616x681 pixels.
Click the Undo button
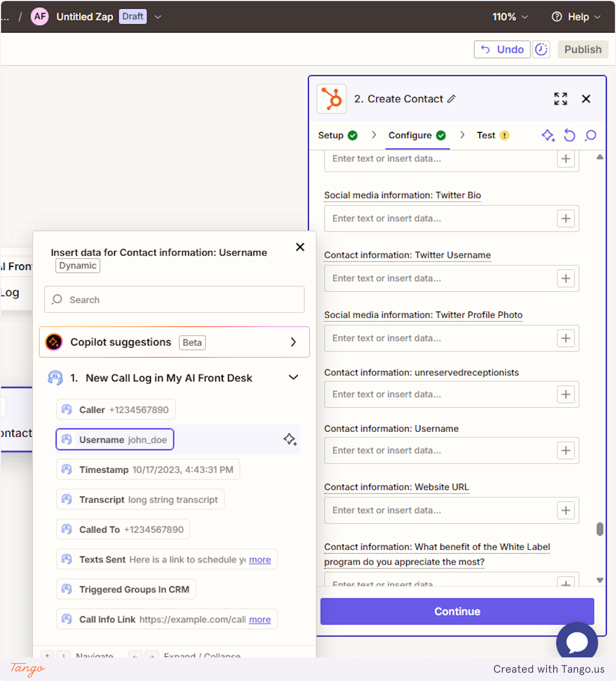[x=502, y=49]
